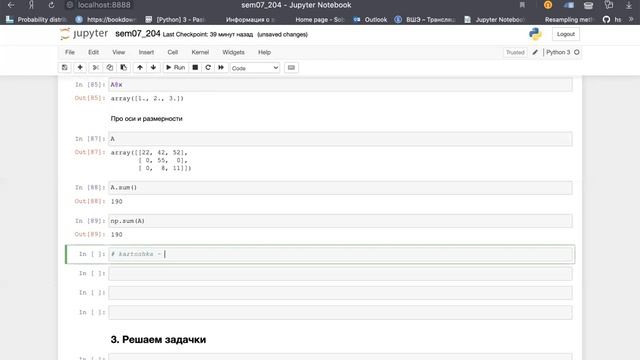The height and width of the screenshot is (360, 640).
Task: Open the Edit menu
Action: pos(93,52)
